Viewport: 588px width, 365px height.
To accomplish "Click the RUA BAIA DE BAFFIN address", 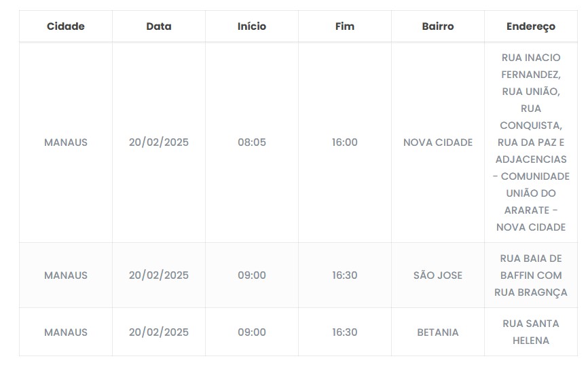I will click(531, 275).
